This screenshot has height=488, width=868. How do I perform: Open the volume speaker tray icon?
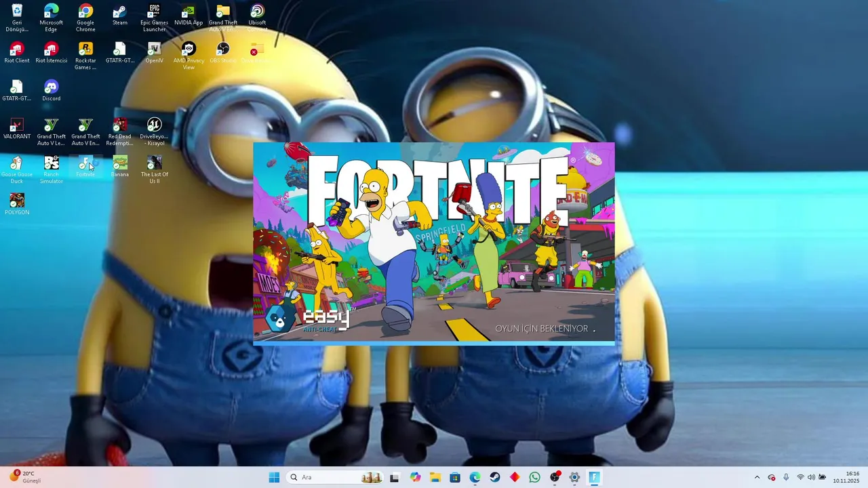811,477
